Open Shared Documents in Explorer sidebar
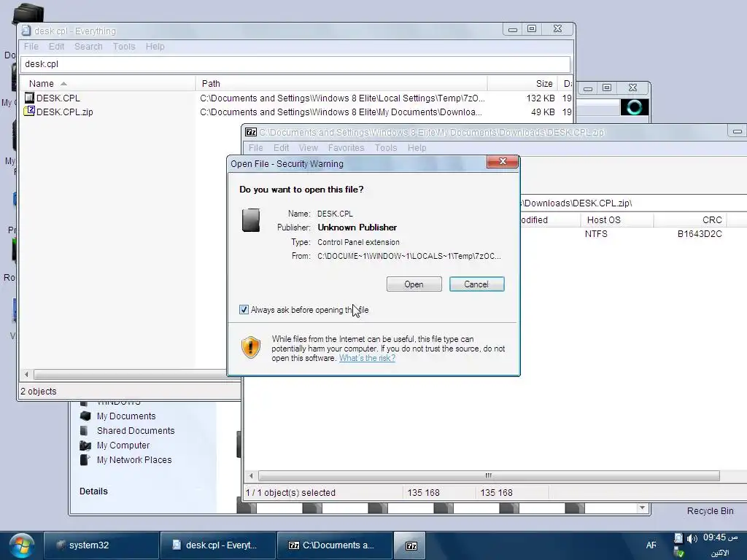 (x=136, y=430)
